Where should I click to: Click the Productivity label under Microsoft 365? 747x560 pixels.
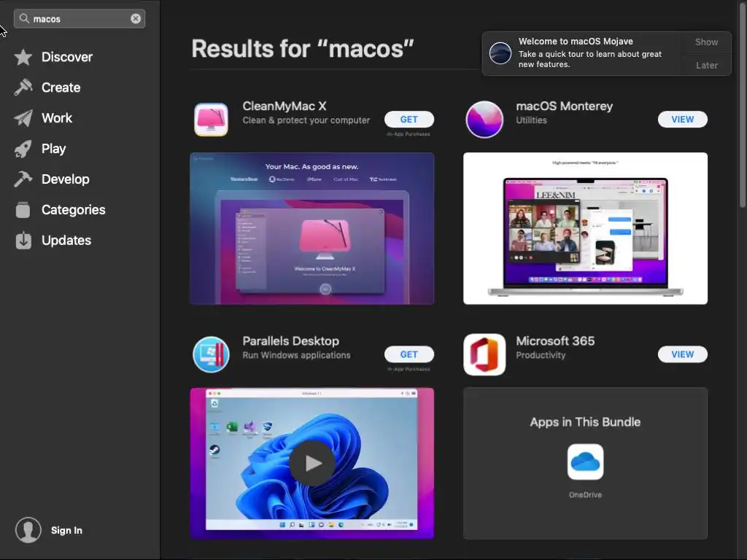tap(541, 355)
